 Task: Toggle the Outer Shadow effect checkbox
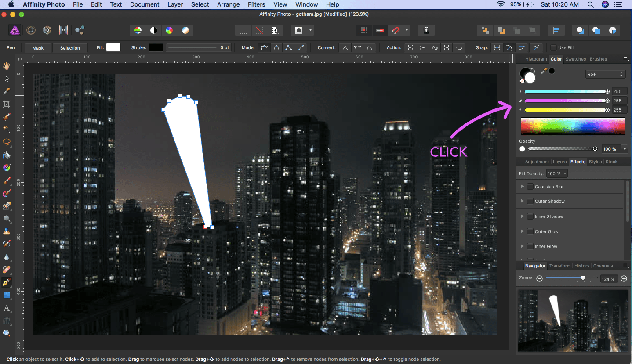coord(530,201)
